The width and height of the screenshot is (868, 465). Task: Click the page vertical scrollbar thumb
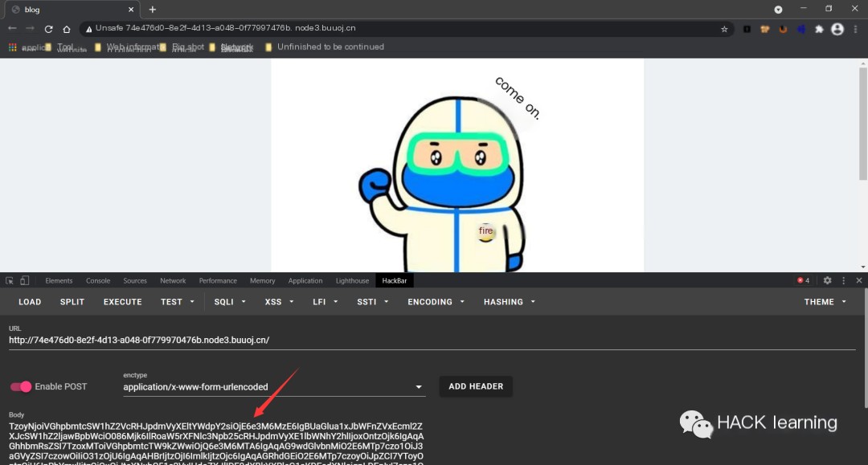tap(863, 124)
